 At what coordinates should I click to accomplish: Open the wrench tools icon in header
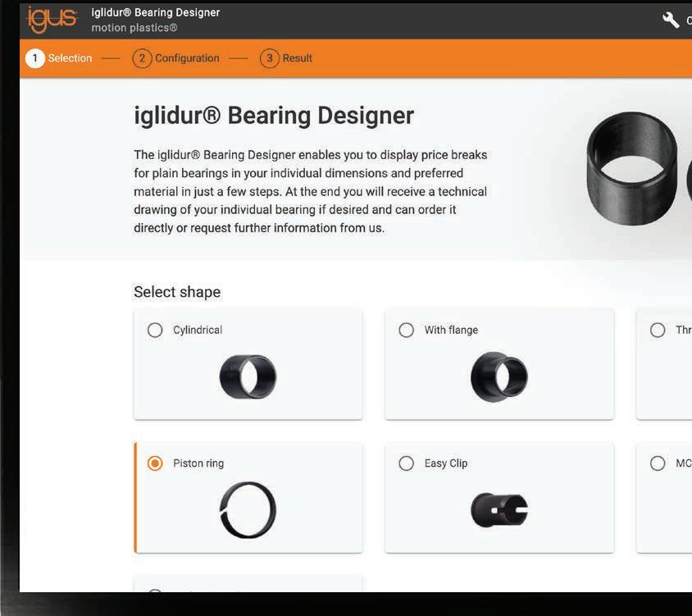pyautogui.click(x=671, y=20)
